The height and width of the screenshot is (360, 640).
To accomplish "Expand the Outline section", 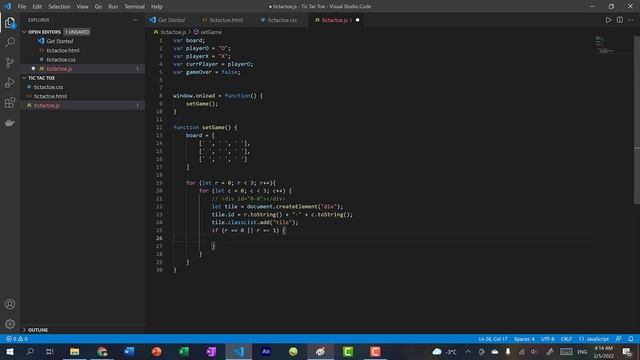I will (38, 330).
